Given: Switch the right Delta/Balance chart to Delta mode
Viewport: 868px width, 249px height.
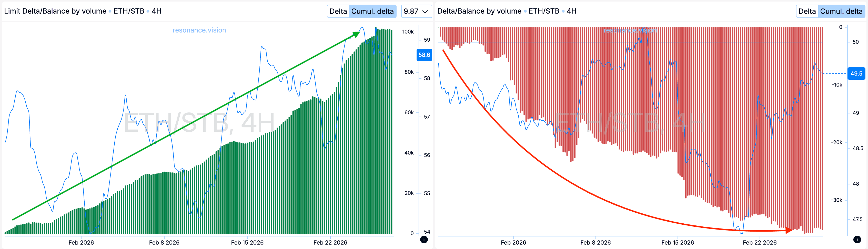Looking at the screenshot, I should pyautogui.click(x=807, y=12).
